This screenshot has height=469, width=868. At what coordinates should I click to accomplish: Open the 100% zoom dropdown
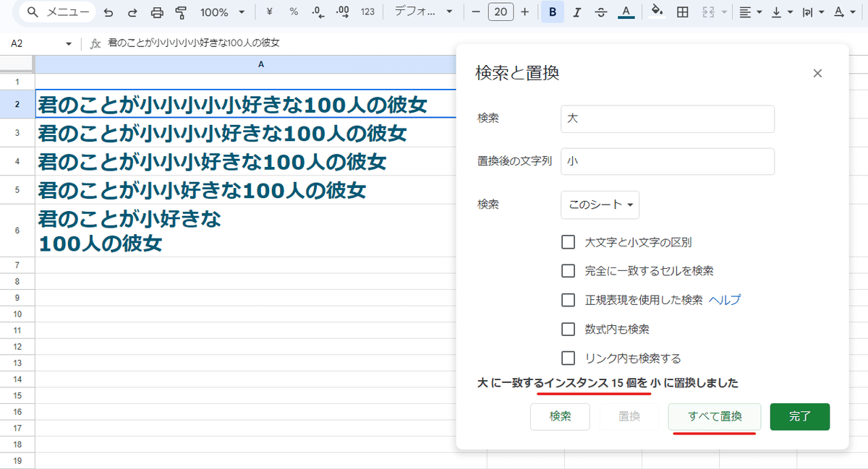pyautogui.click(x=222, y=12)
